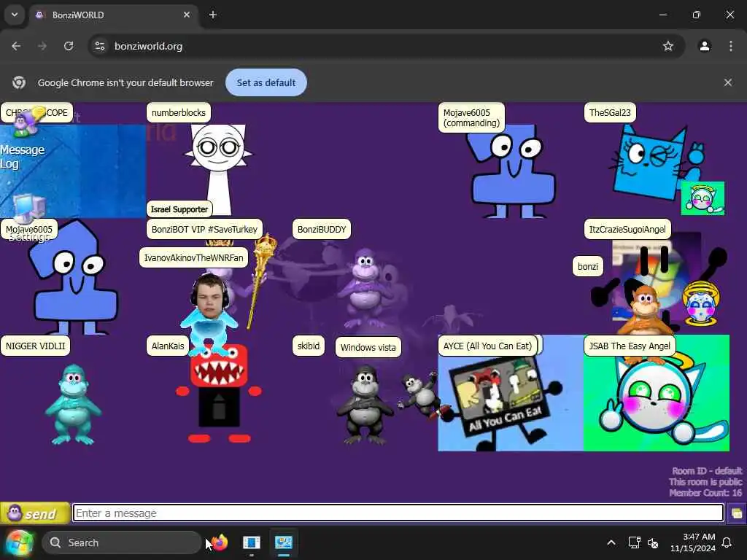The height and width of the screenshot is (560, 747).
Task: Open Chrome tab search dropdown
Action: (x=15, y=15)
